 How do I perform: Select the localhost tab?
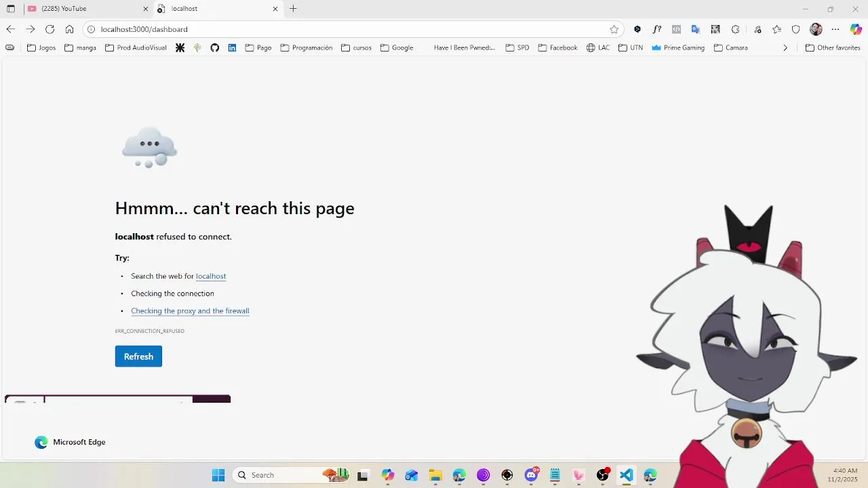pyautogui.click(x=217, y=9)
